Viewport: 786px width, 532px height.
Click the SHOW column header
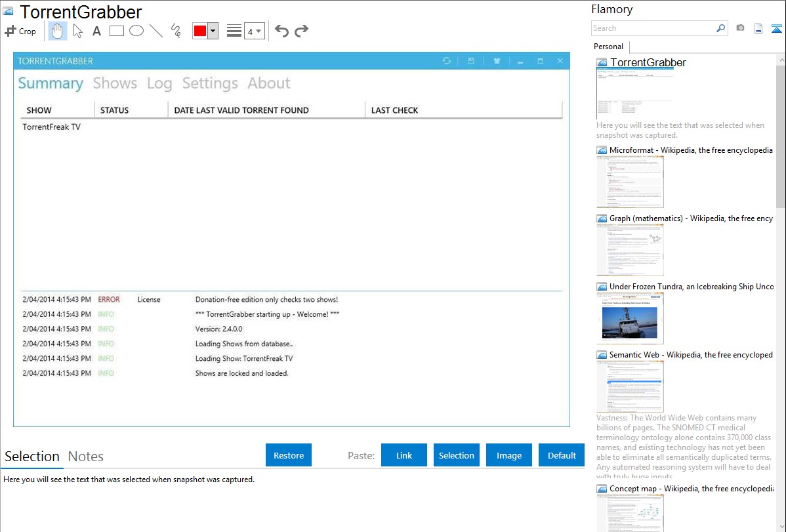click(57, 110)
